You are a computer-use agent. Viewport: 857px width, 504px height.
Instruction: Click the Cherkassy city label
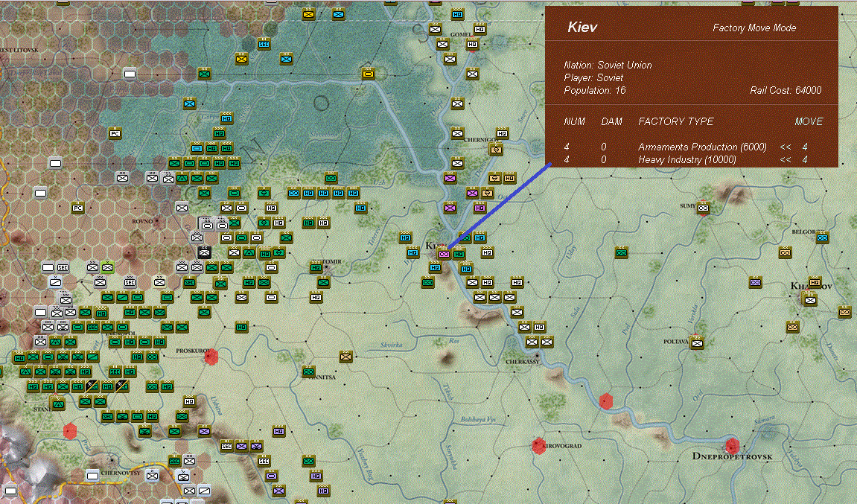[523, 362]
